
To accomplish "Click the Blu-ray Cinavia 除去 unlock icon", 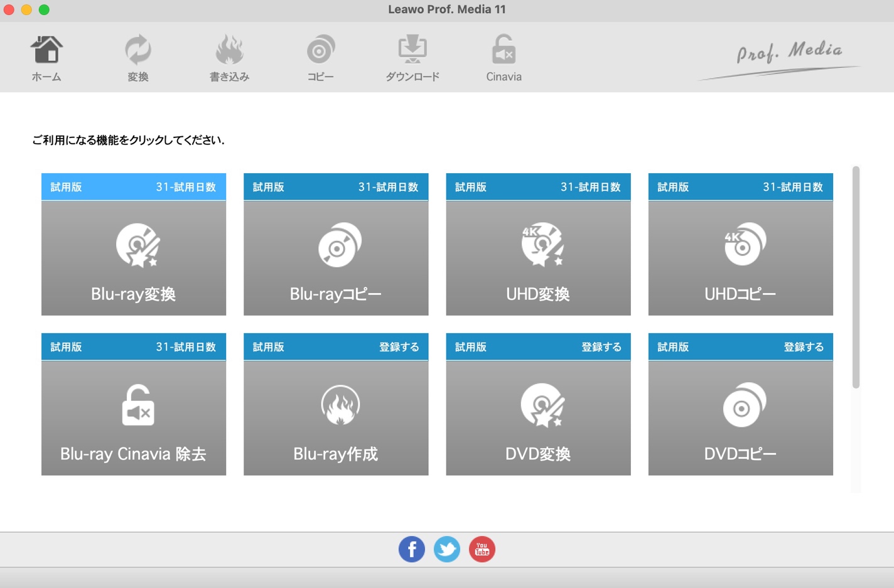I will click(138, 405).
